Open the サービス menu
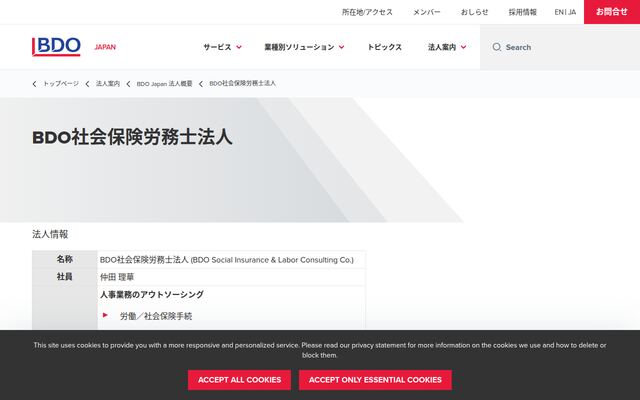640x400 pixels. [218, 47]
